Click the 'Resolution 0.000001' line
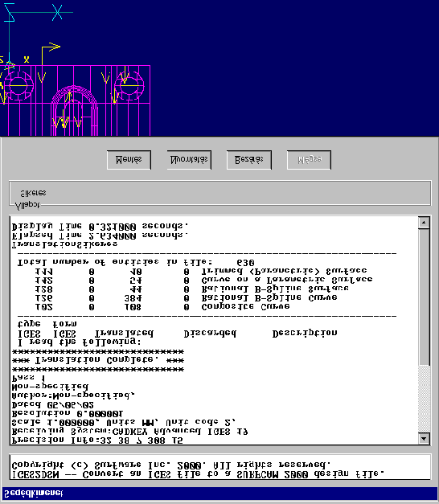Viewport: 439px width, 504px height. [68, 413]
